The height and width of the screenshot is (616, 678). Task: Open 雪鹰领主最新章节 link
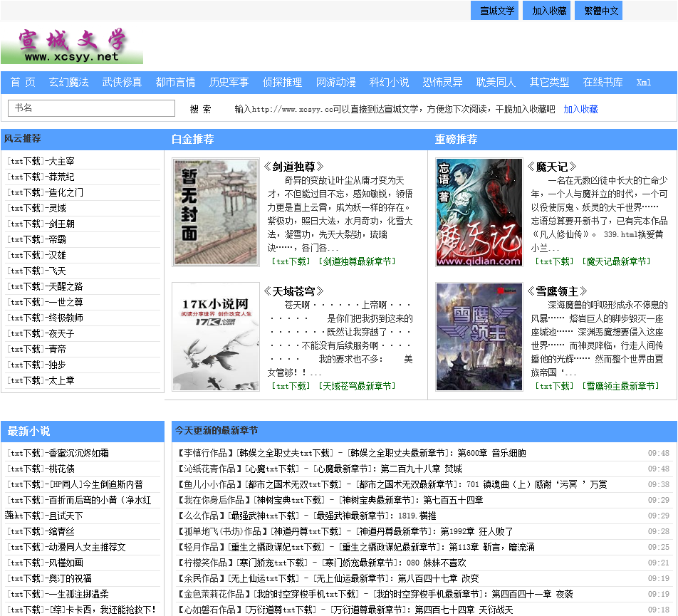point(620,385)
